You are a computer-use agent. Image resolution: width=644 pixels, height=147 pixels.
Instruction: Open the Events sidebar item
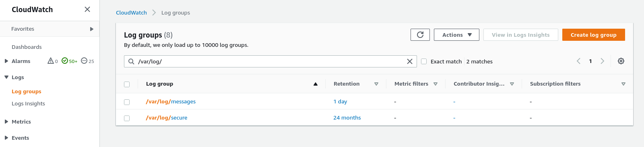tap(21, 138)
